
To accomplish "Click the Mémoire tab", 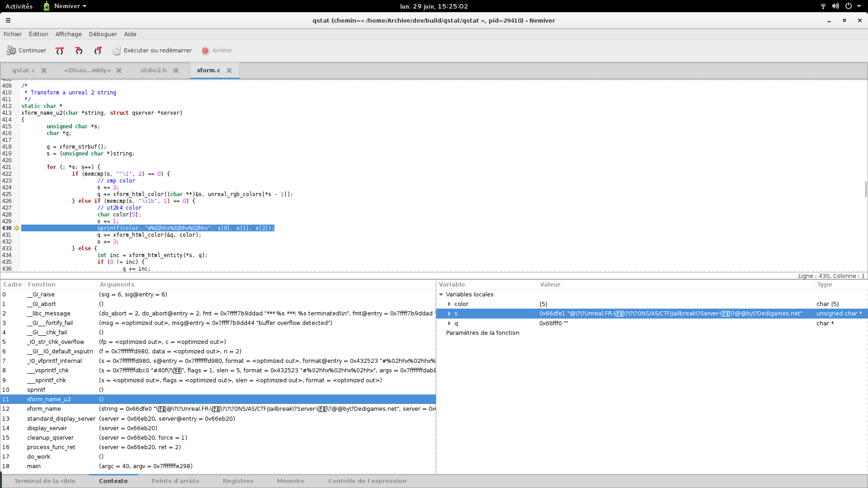I will pos(291,481).
